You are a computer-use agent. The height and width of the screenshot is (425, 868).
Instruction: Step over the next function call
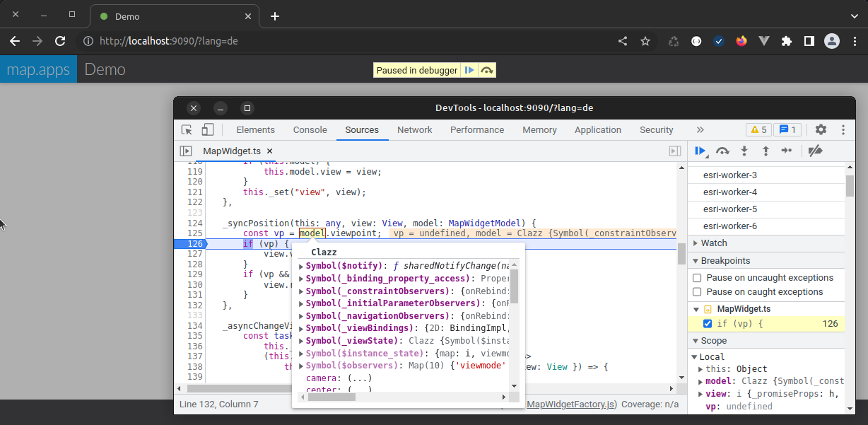[x=722, y=151]
